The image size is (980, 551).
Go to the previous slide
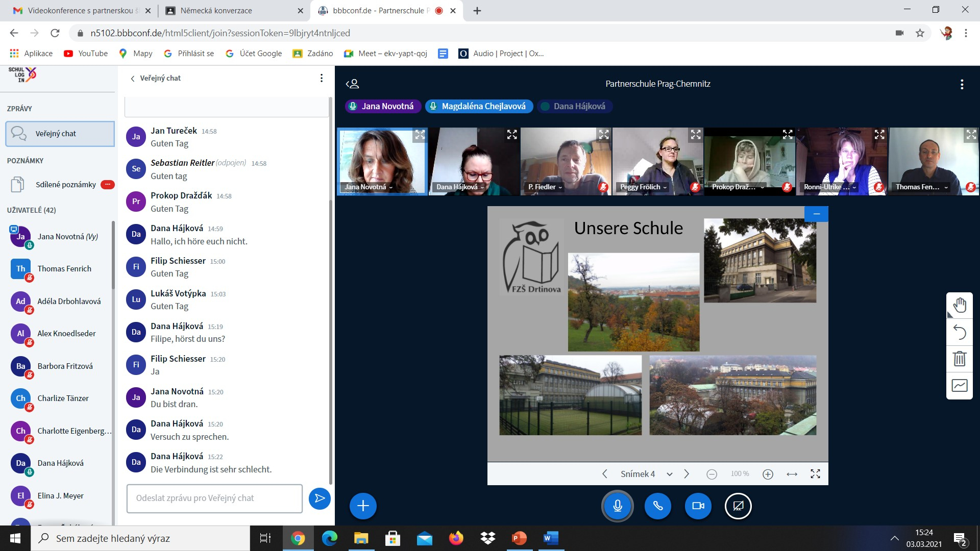click(x=605, y=474)
